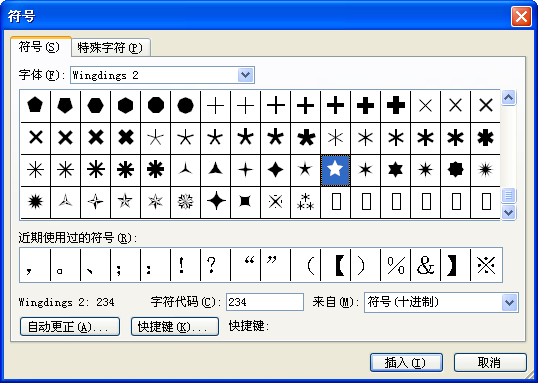Screen dimensions: 538x383
Task: Click the 字体(F) label
Action: (x=42, y=75)
